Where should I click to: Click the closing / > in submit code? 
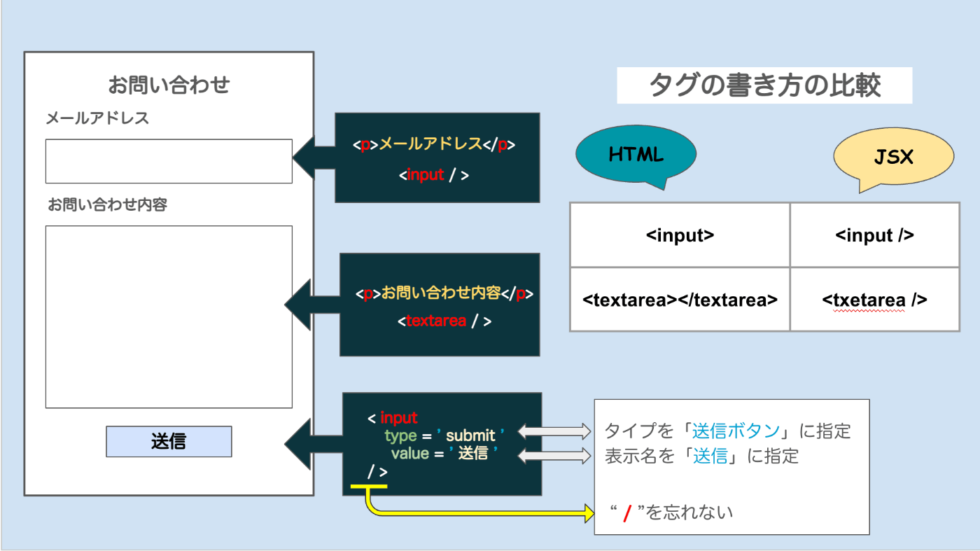pos(377,473)
